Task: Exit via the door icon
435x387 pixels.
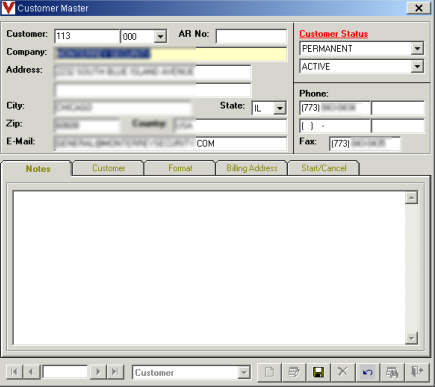Action: [x=417, y=372]
